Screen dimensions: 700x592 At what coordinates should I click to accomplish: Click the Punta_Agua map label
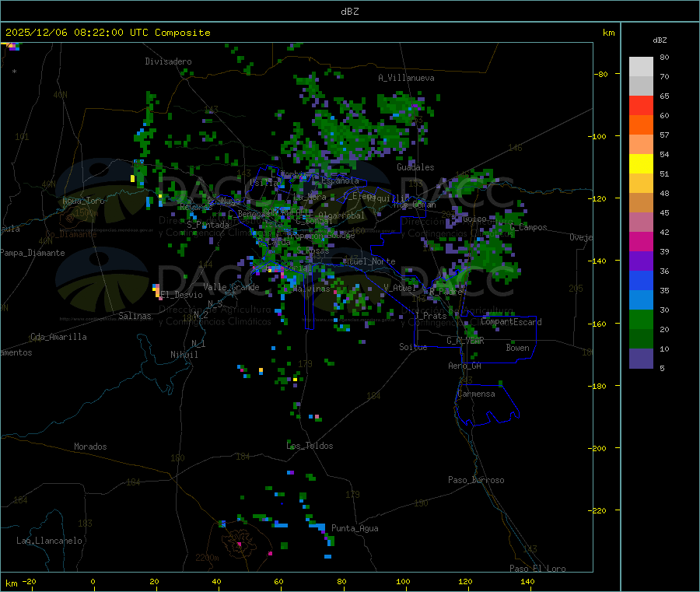tap(355, 528)
